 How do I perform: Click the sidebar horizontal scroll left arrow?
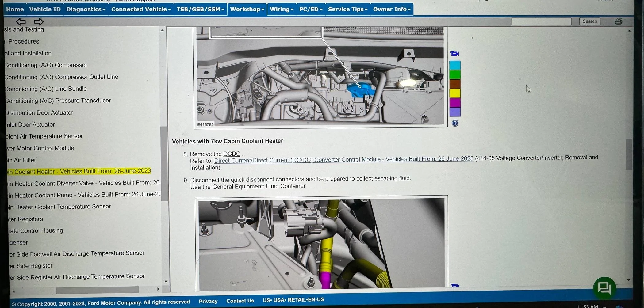pos(14,291)
